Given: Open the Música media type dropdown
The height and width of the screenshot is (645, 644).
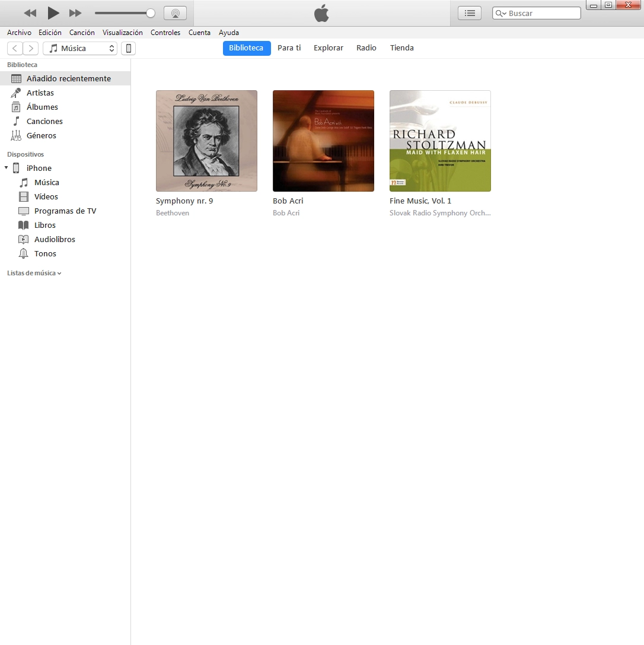Looking at the screenshot, I should [80, 49].
